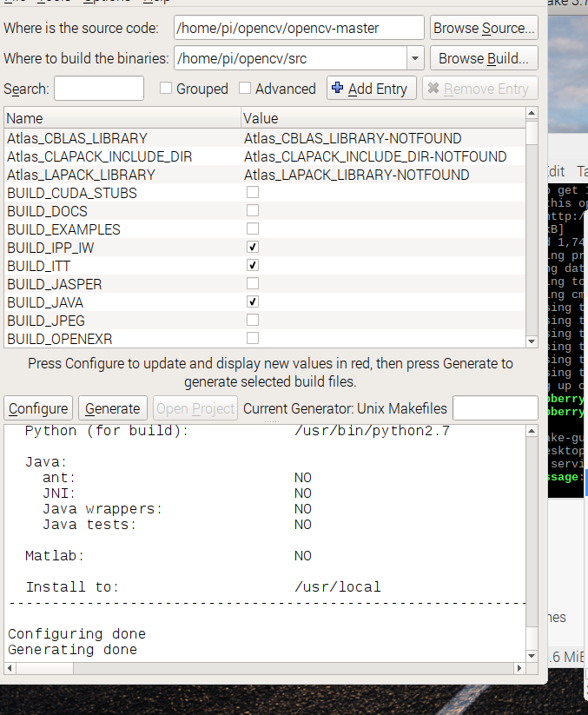Click the Browse Build button
Screen dimensions: 588x715
[484, 58]
